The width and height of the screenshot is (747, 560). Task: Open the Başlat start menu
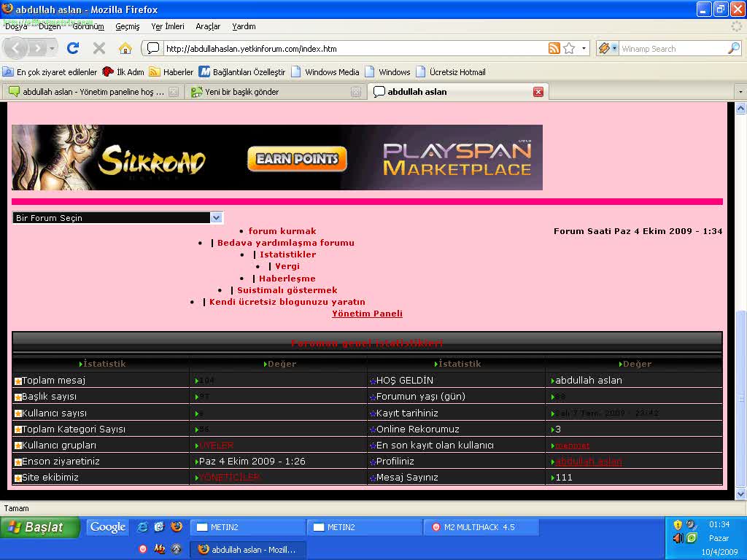[39, 527]
